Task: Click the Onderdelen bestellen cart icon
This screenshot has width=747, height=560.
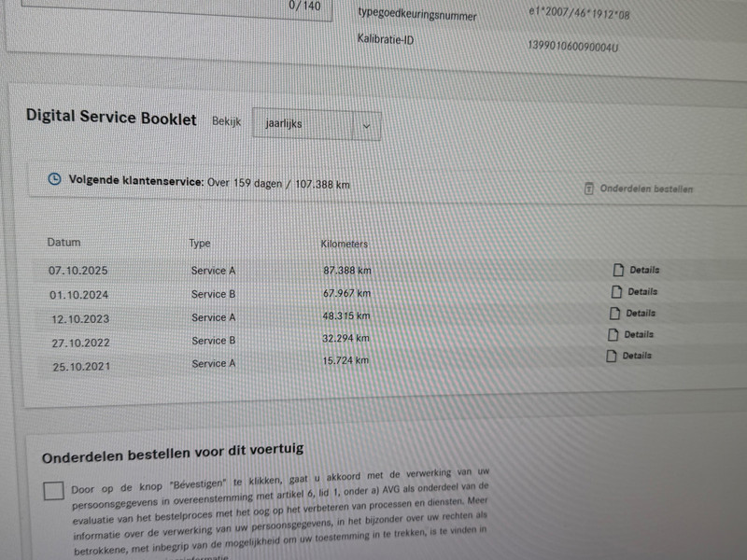Action: coord(588,189)
